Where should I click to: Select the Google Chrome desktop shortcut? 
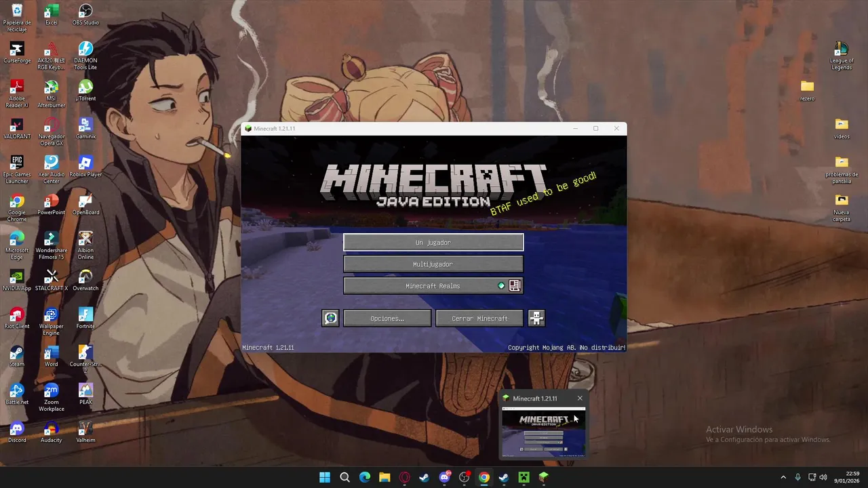17,208
